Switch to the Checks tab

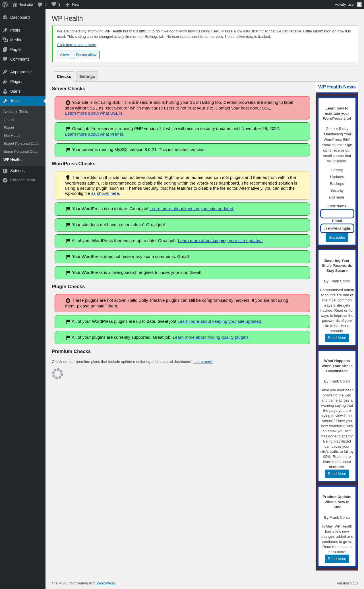point(64,77)
